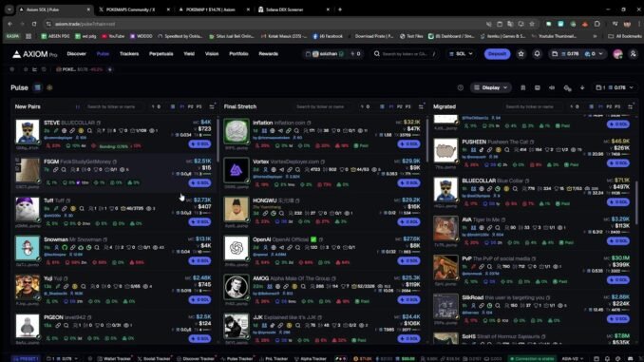Click the filter settings icon beside the speaker icon

point(568,88)
